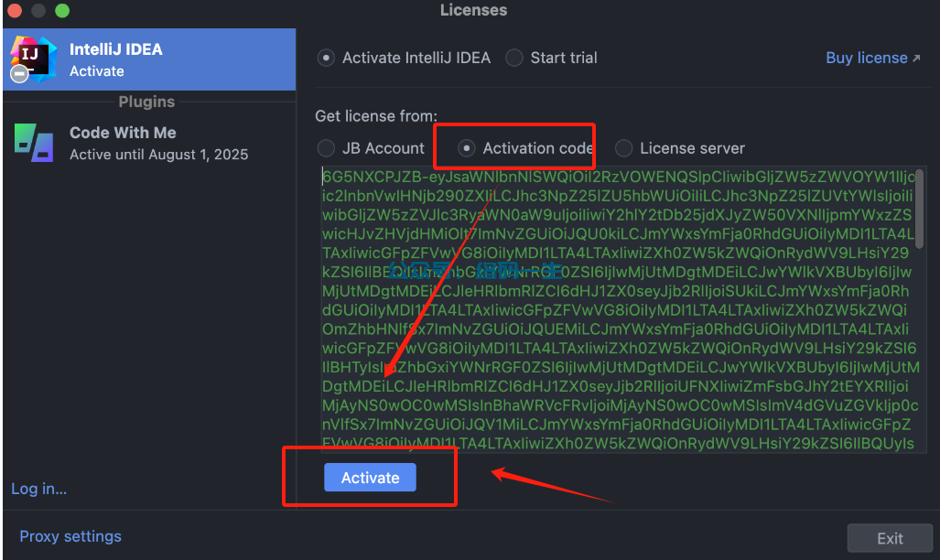Click the 'Active until August 1, 2025' text

pyautogui.click(x=159, y=155)
